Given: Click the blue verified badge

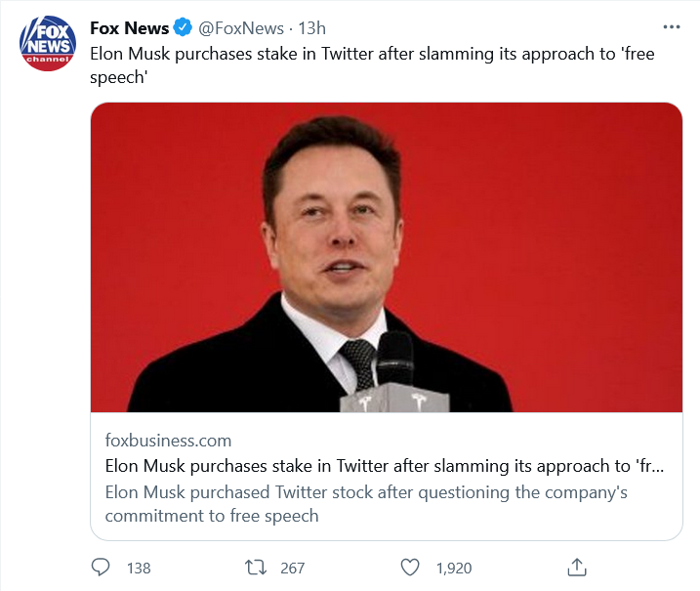Looking at the screenshot, I should click(x=184, y=28).
